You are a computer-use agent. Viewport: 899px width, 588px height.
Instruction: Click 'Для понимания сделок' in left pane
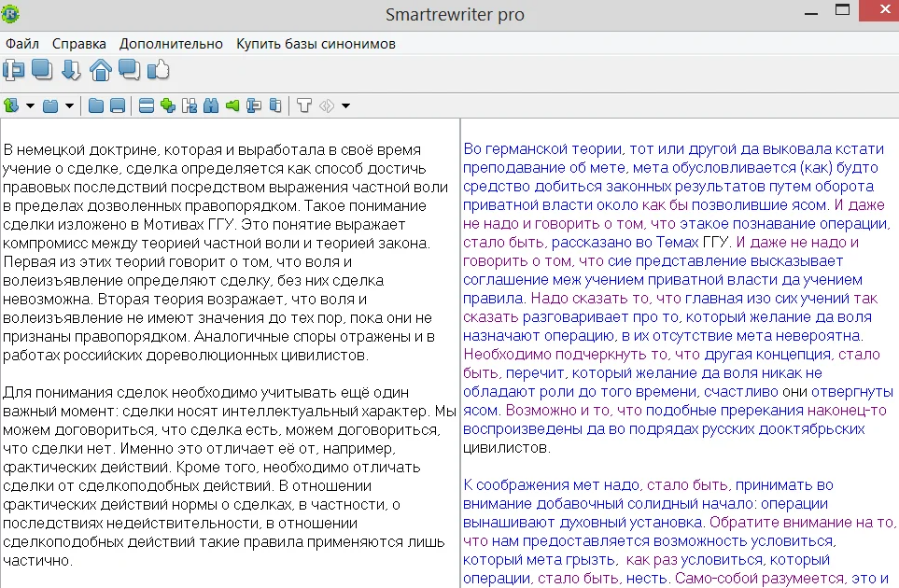[86, 393]
